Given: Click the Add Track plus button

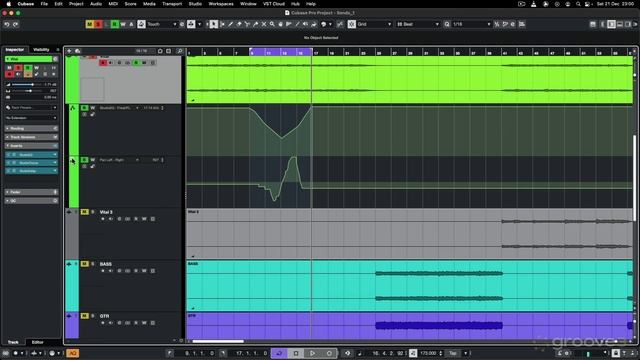Looking at the screenshot, I should (x=69, y=51).
